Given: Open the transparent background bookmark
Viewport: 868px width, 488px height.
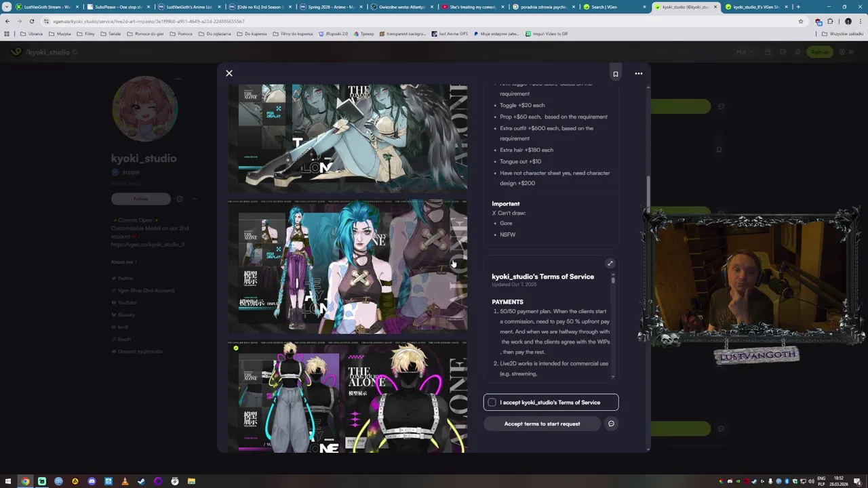Looking at the screenshot, I should 403,34.
